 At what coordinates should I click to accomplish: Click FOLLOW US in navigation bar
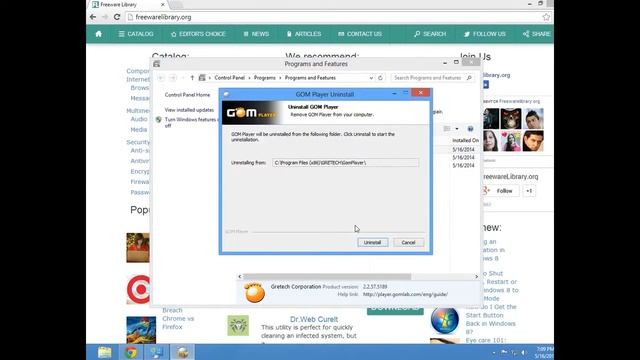[x=485, y=34]
